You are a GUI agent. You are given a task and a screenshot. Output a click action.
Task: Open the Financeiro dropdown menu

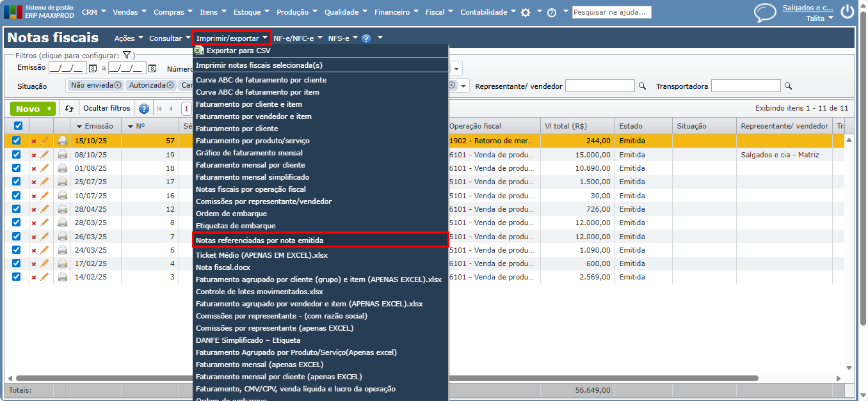(x=397, y=12)
